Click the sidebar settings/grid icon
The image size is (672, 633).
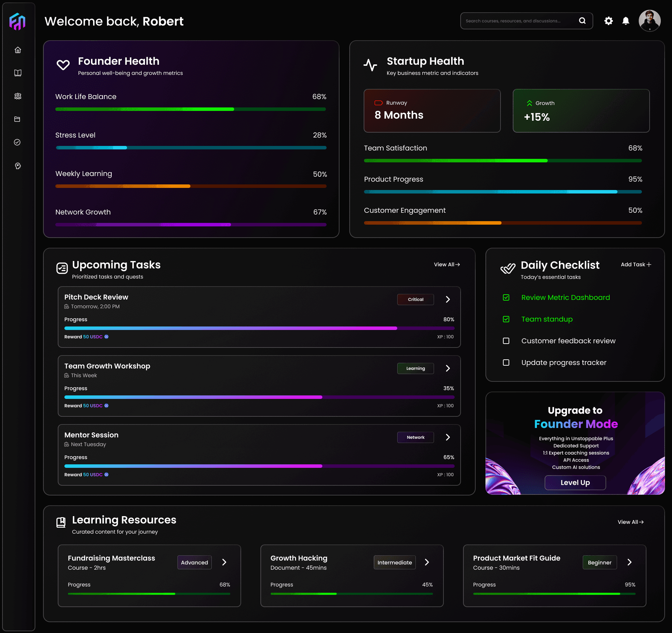[x=19, y=96]
